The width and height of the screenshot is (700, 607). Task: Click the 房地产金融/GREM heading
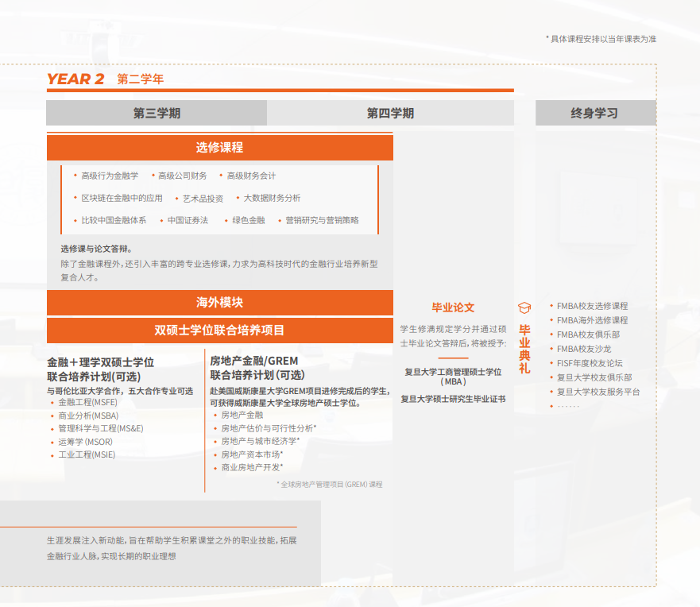[x=254, y=361]
